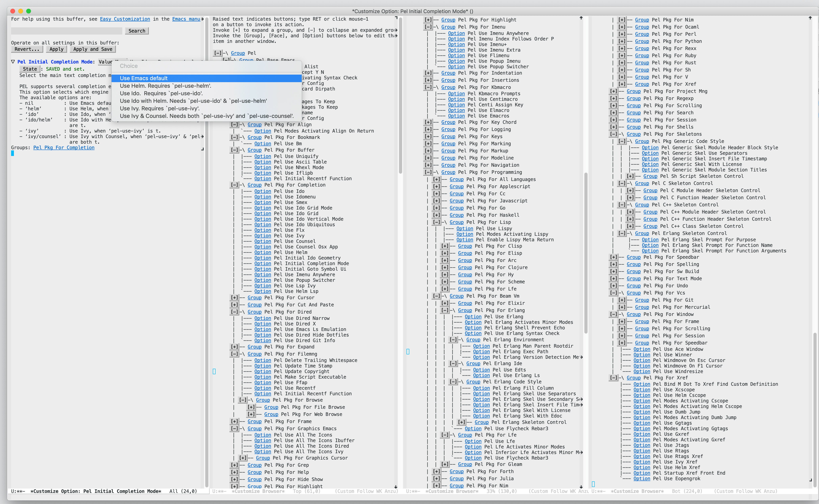Viewport: 819px width, 504px height.
Task: Expand the Pel Pkg For File Browse group
Action: [251, 407]
